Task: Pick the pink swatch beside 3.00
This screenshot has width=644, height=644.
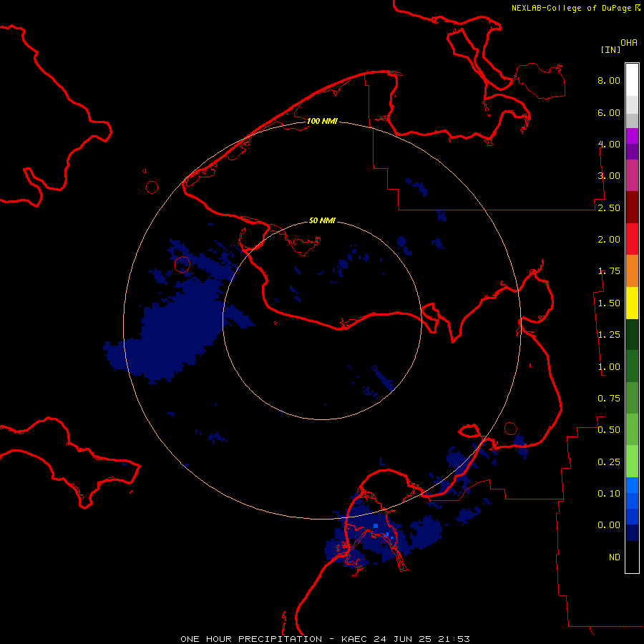Action: [x=632, y=176]
